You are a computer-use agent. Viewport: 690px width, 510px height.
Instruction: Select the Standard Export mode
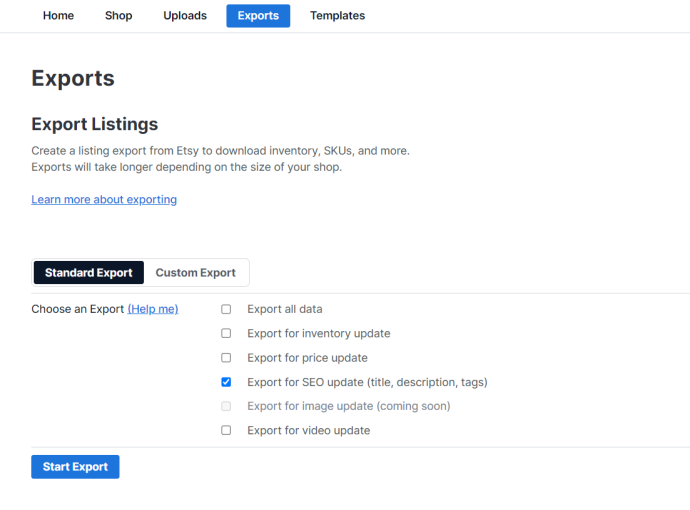click(88, 273)
